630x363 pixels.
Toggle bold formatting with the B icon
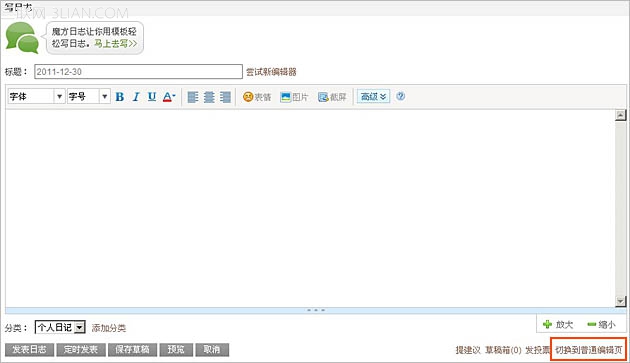click(120, 97)
